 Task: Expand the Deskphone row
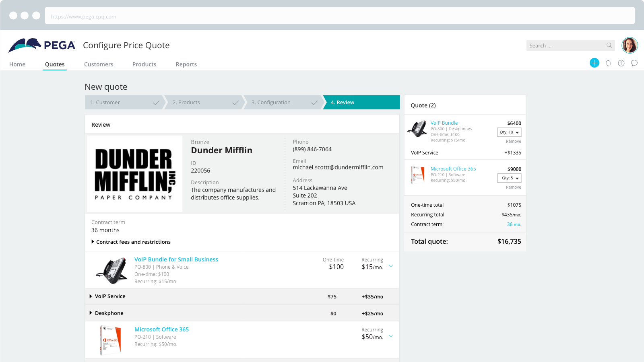point(91,313)
